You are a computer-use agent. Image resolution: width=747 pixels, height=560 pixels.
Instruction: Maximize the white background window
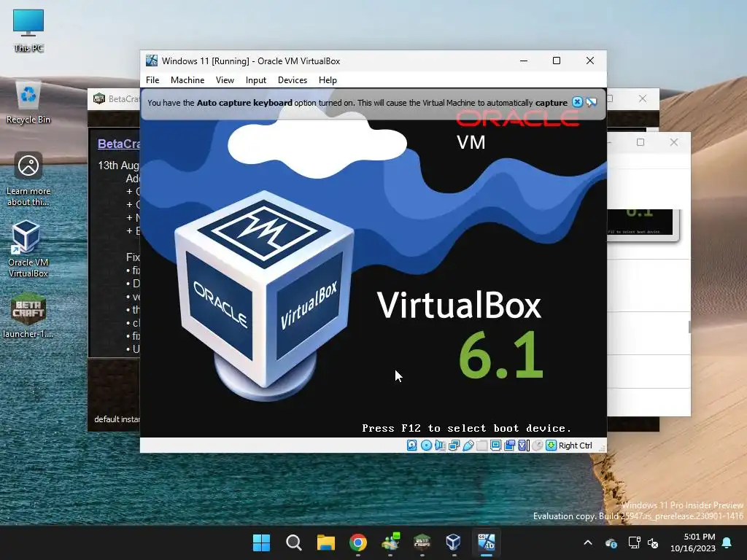click(640, 142)
